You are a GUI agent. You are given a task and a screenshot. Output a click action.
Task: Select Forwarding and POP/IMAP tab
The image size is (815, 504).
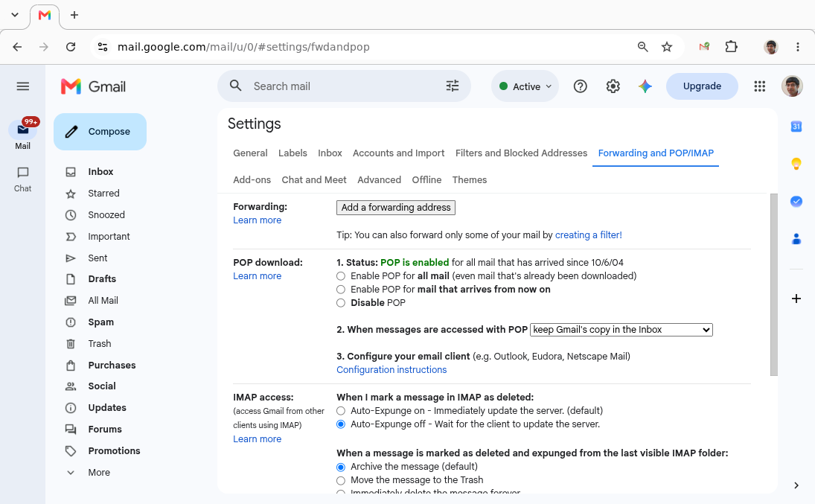(656, 153)
